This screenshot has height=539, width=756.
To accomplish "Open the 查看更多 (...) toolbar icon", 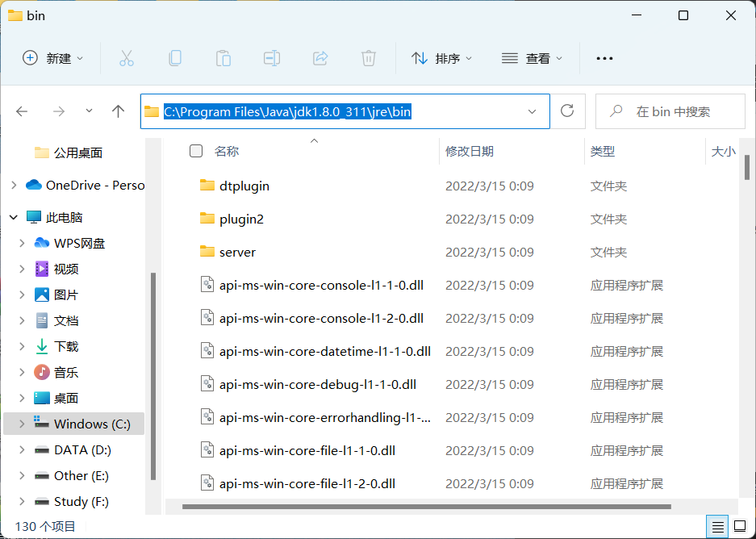I will (604, 57).
